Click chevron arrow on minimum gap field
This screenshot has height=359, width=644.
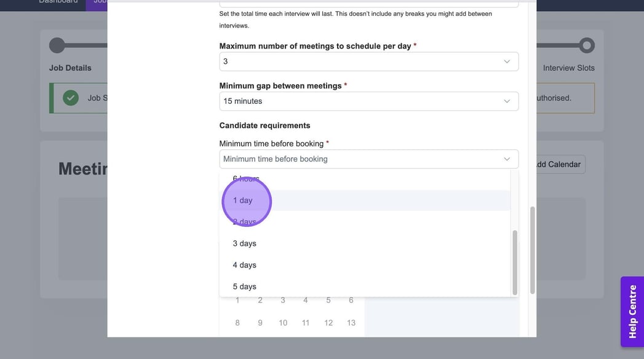click(x=507, y=101)
